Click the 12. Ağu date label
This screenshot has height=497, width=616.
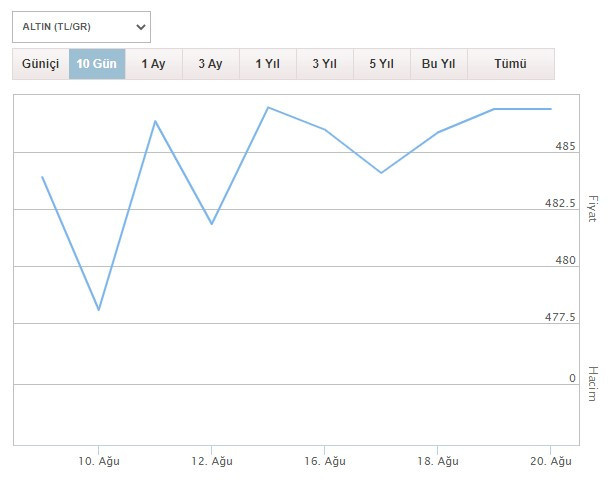pyautogui.click(x=212, y=461)
